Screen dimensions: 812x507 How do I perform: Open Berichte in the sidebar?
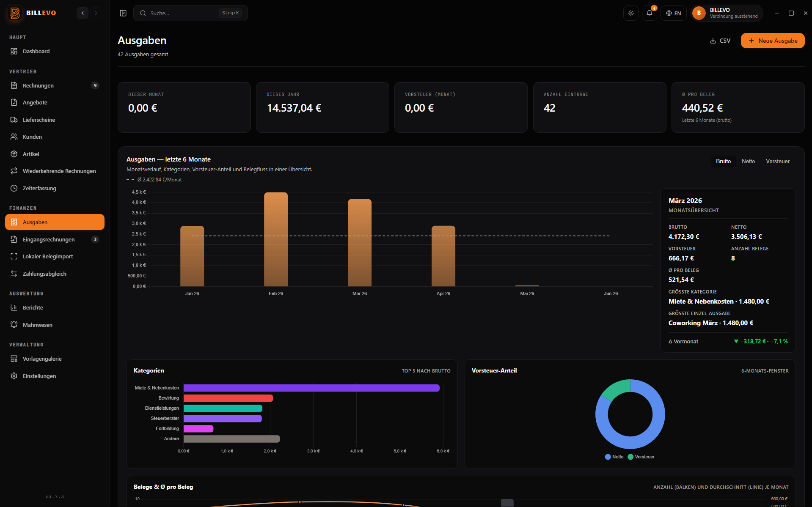[55, 307]
